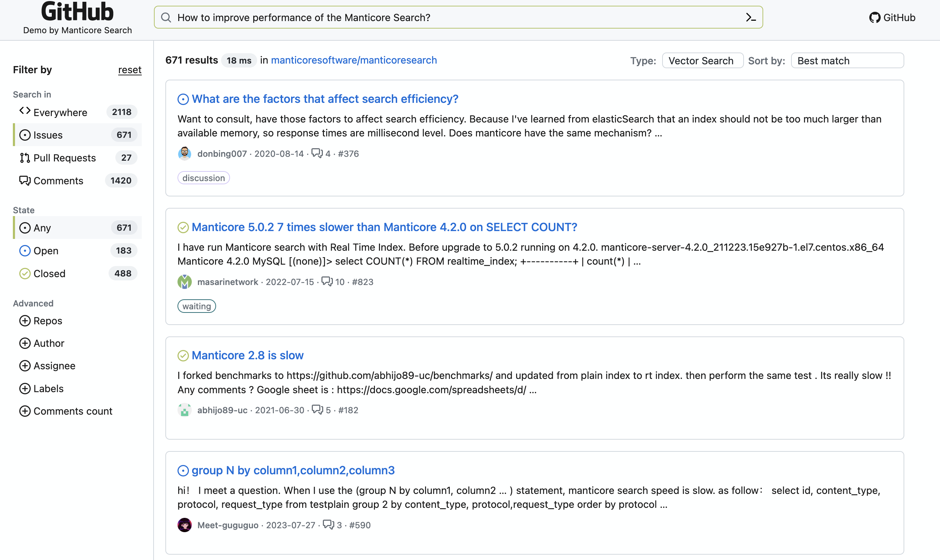940x560 pixels.
Task: Open the Best match sort dropdown
Action: point(847,61)
